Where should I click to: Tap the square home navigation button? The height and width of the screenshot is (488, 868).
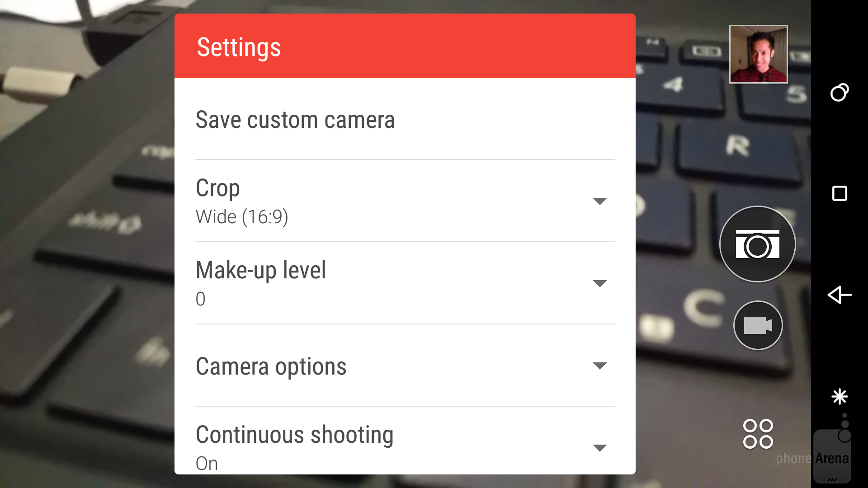coord(840,193)
